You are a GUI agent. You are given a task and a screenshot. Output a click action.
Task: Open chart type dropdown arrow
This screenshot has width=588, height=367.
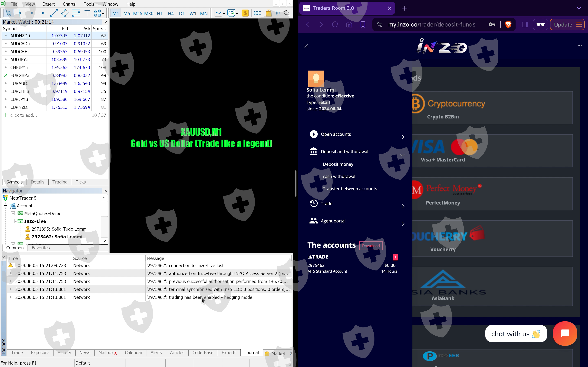click(224, 14)
